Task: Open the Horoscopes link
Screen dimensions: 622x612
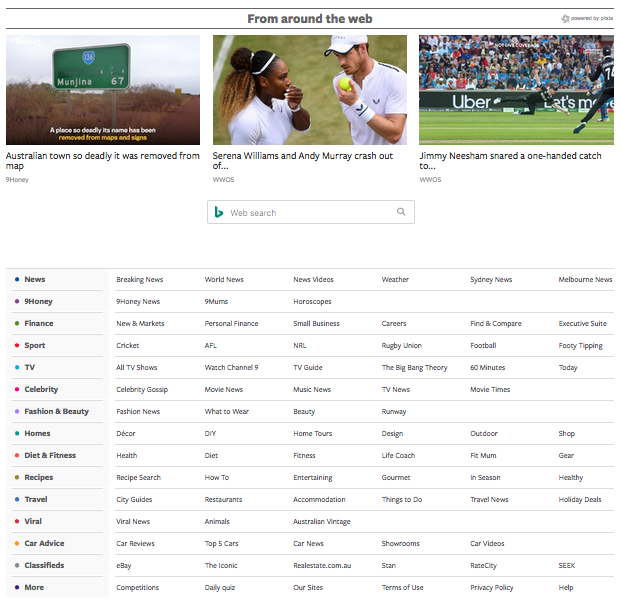Action: pyautogui.click(x=312, y=301)
